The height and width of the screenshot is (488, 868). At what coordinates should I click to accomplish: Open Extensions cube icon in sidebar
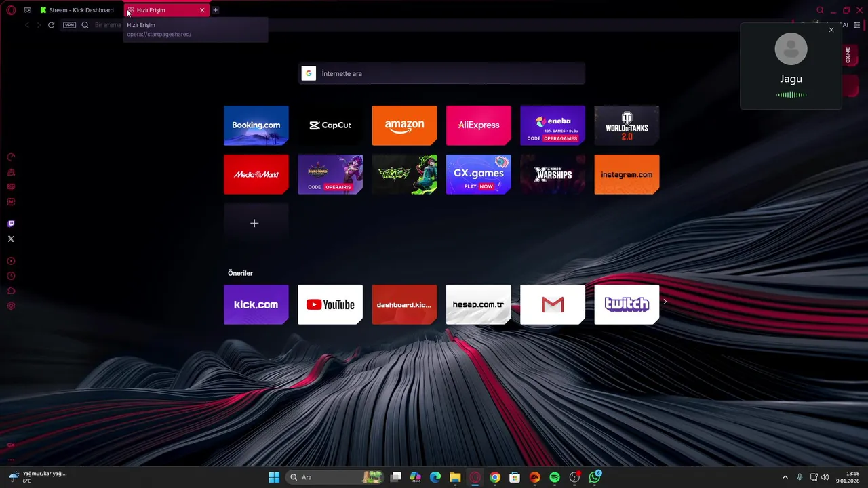11,291
